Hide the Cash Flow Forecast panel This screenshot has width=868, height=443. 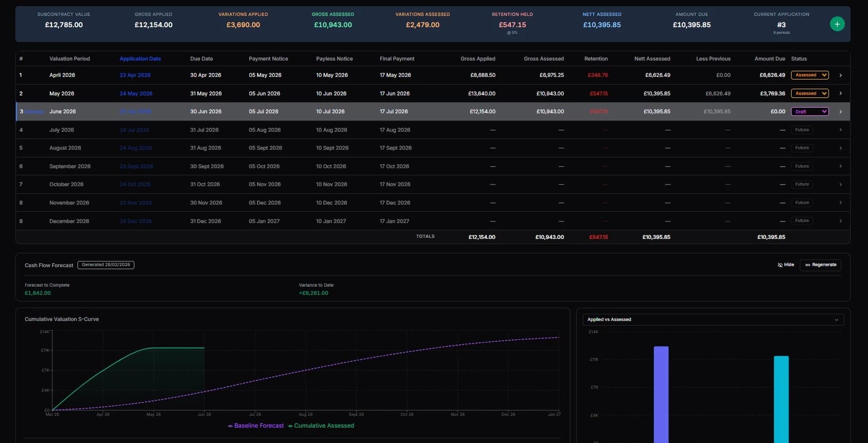click(785, 265)
